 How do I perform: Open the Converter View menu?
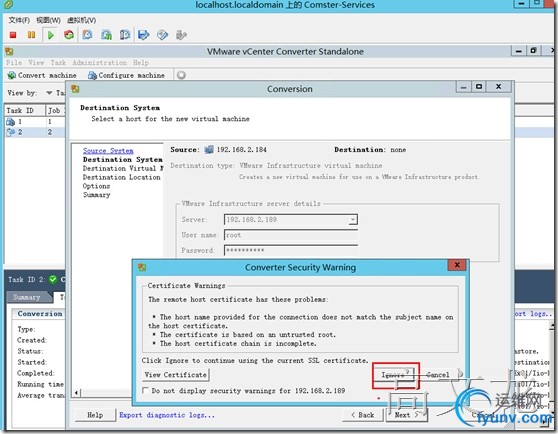(x=36, y=63)
